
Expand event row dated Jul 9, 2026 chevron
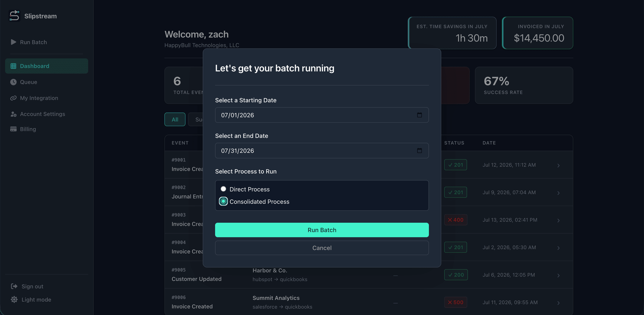(558, 193)
